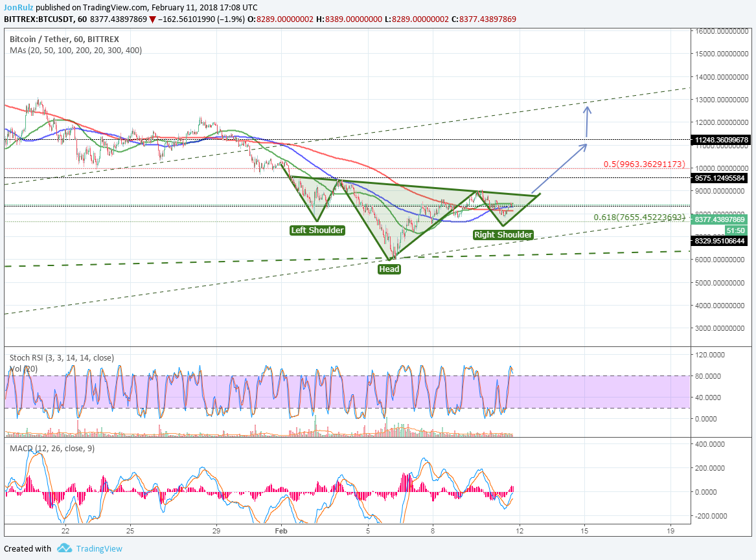Image resolution: width=756 pixels, height=560 pixels.
Task: Click the 51:50 countdown timer label
Action: tap(736, 230)
